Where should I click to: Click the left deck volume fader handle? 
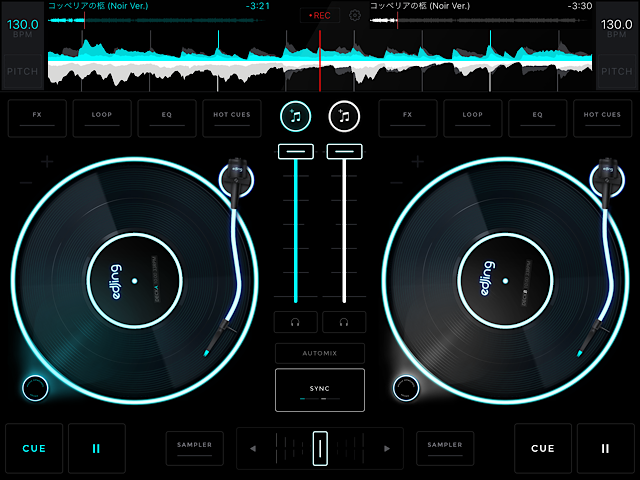[296, 151]
